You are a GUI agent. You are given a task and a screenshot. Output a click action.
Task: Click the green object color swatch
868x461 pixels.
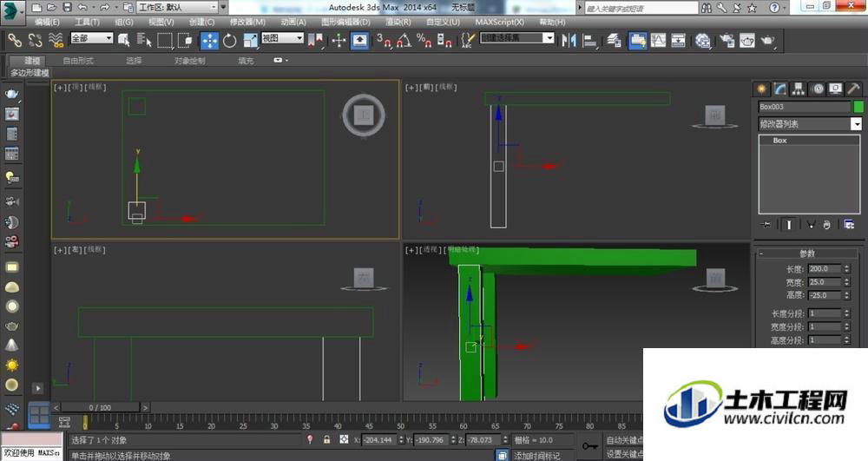[858, 107]
